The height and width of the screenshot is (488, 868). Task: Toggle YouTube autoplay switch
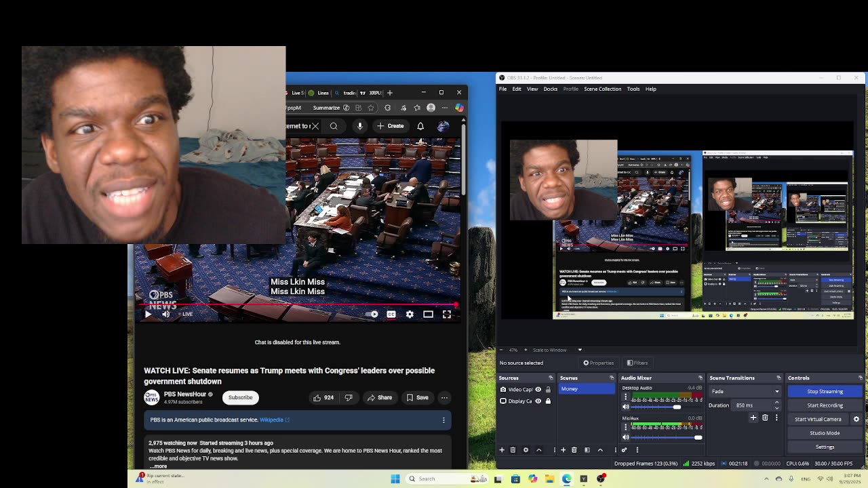point(373,314)
